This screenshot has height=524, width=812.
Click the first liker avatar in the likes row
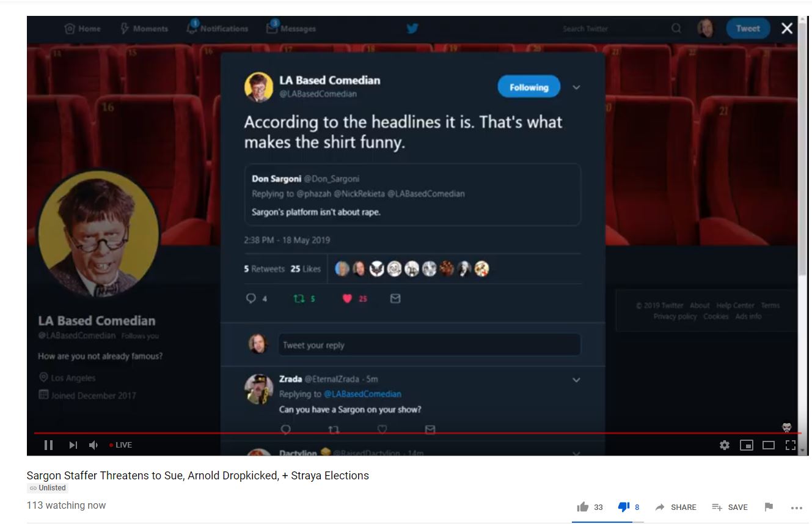coord(343,269)
